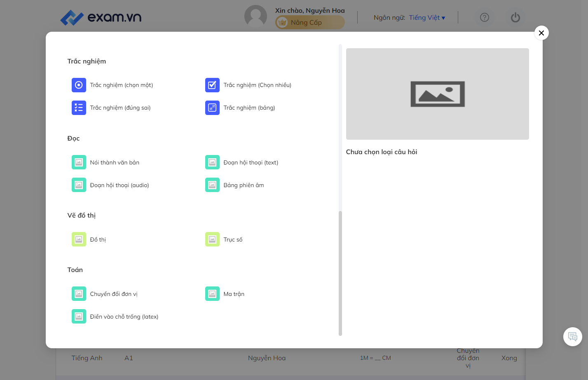Pick the table quiz type icon
The height and width of the screenshot is (380, 588).
(x=212, y=108)
